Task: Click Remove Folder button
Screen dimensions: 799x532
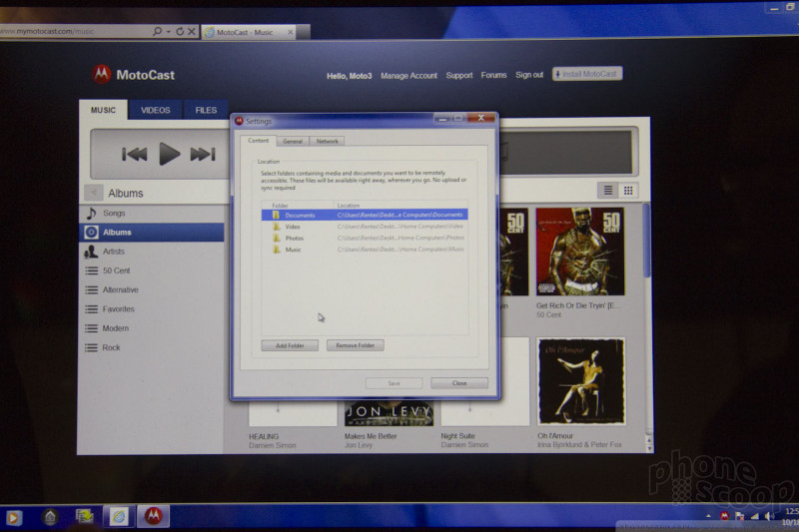Action: click(356, 345)
